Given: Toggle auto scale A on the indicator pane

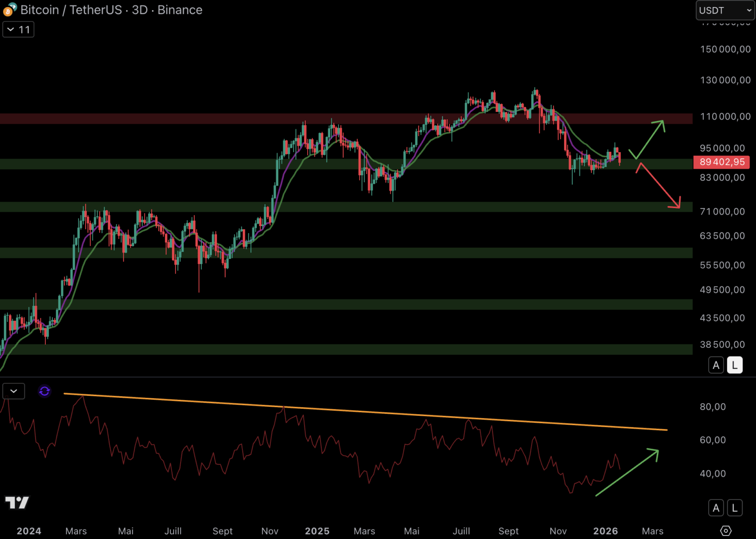Looking at the screenshot, I should [716, 508].
